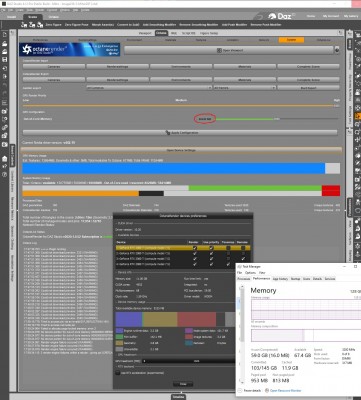The image size is (361, 400).
Task: Toggle Use priority checkbox for second GPU
Action: point(211,253)
